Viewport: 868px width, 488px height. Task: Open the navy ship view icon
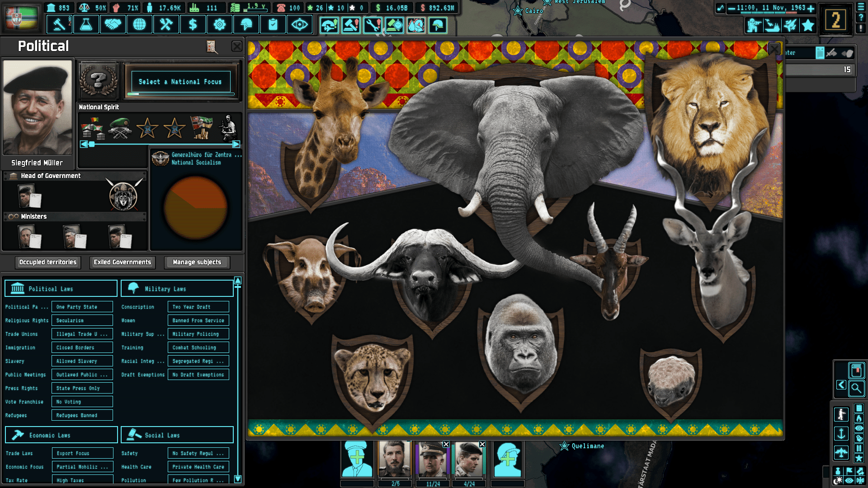tap(772, 25)
